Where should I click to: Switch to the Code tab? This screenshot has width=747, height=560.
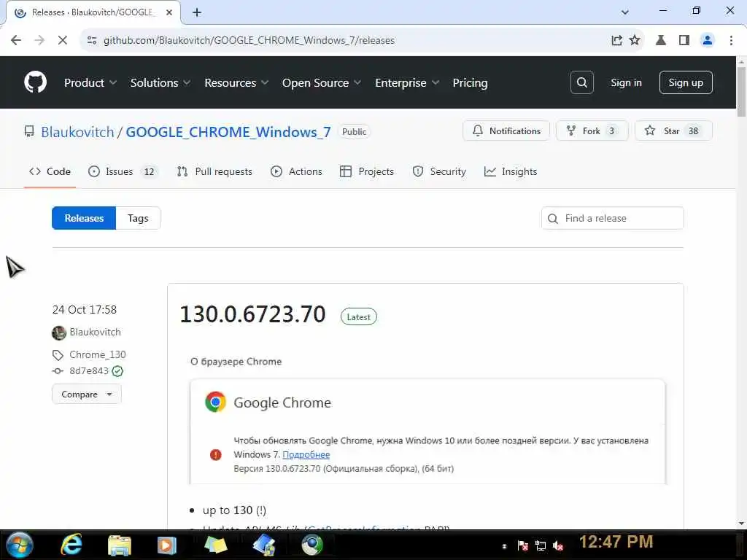point(50,171)
